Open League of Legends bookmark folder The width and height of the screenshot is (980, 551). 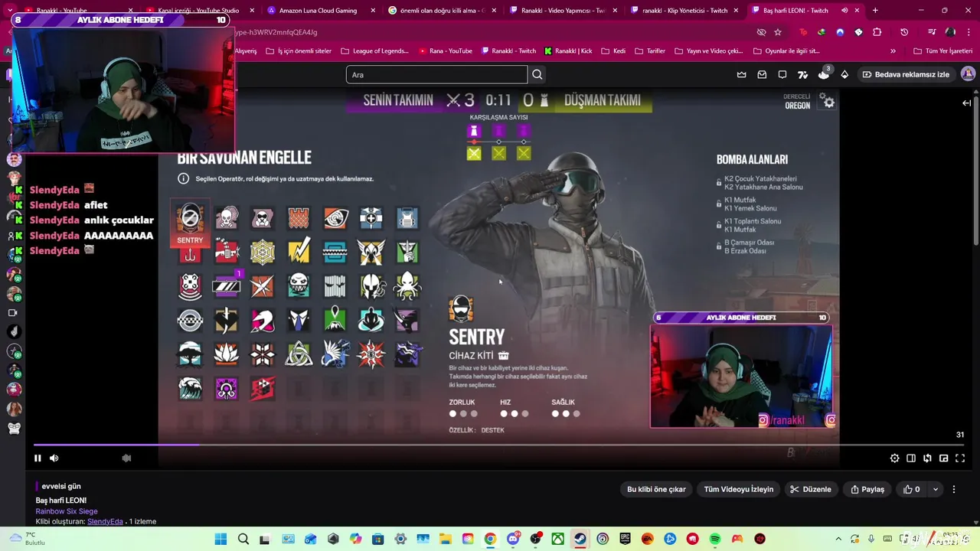(x=375, y=51)
